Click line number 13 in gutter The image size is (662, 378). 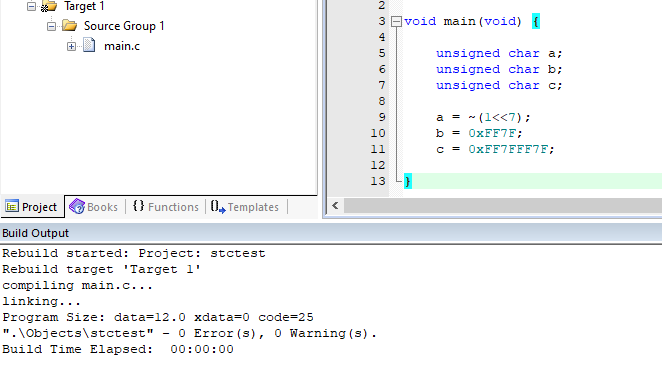[378, 181]
